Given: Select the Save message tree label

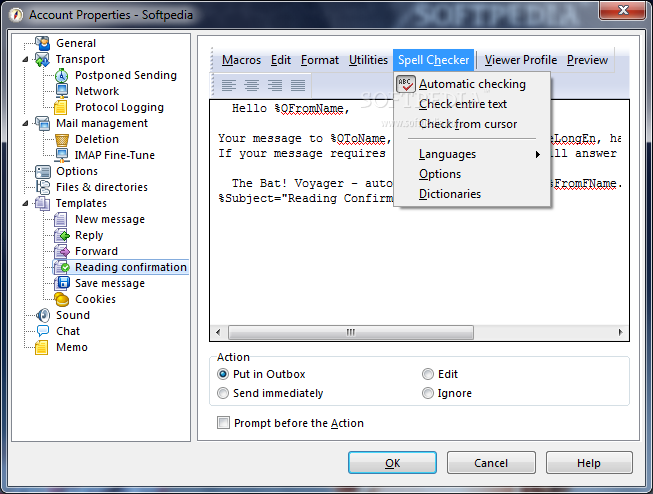Looking at the screenshot, I should pos(110,283).
